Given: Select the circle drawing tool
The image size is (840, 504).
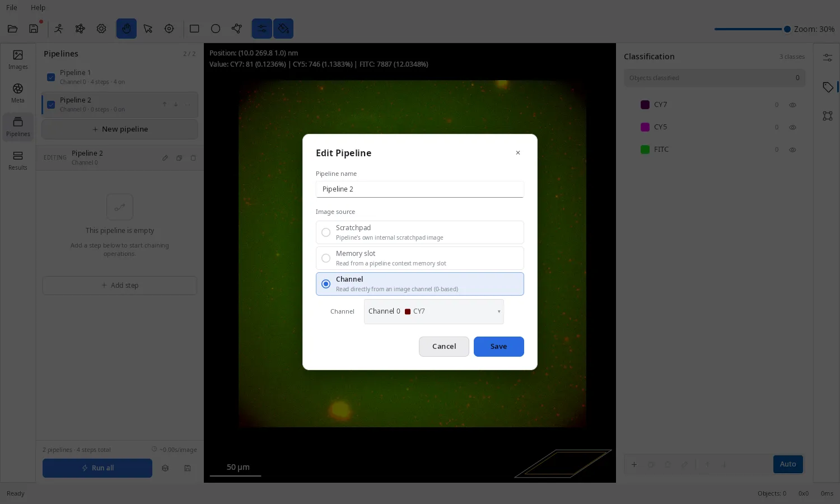Looking at the screenshot, I should pyautogui.click(x=216, y=29).
